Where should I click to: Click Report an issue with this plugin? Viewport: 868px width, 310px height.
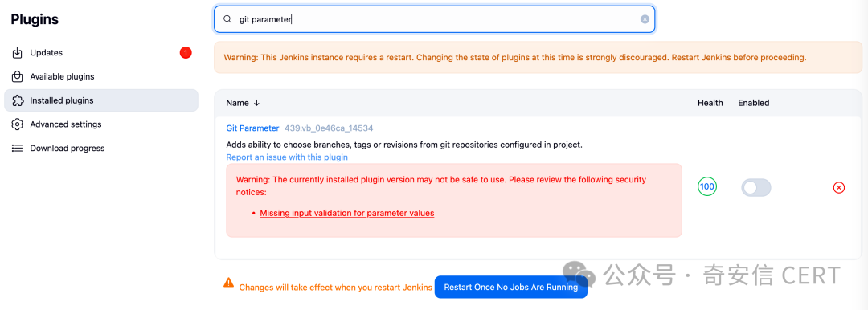pyautogui.click(x=287, y=157)
